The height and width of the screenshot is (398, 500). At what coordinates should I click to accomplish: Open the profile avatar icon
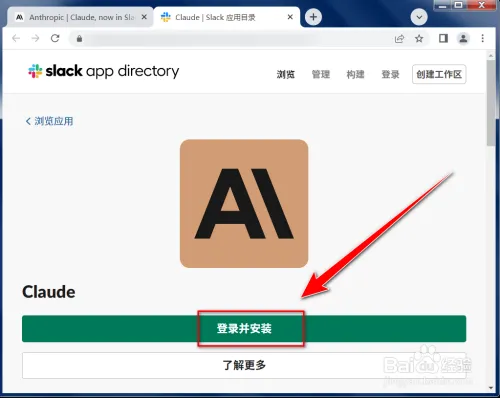point(463,38)
